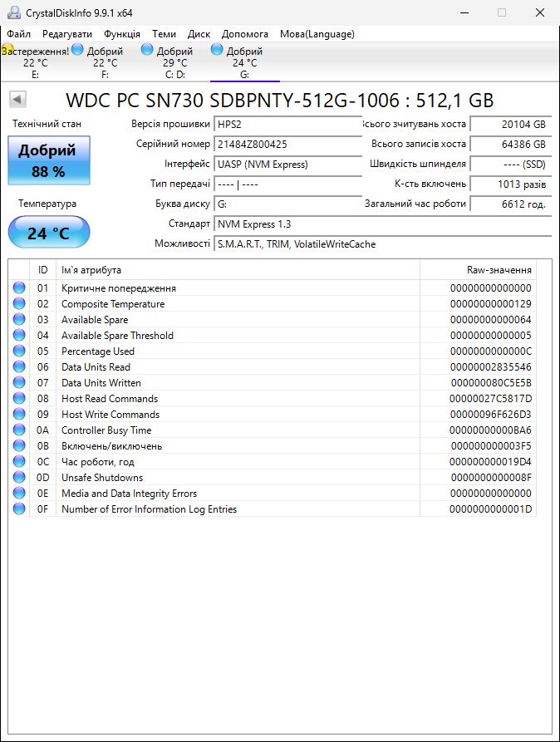Viewport: 560px width, 742px height.
Task: Click the Ім`я атрибута column header
Action: pos(238,270)
